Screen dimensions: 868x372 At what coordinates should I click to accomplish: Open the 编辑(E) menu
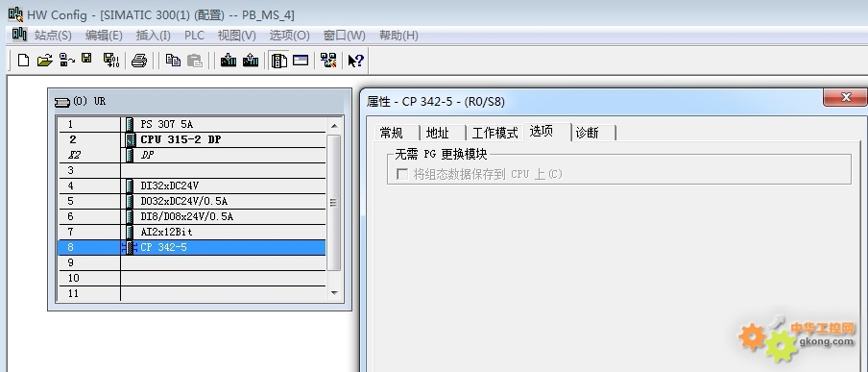[104, 35]
